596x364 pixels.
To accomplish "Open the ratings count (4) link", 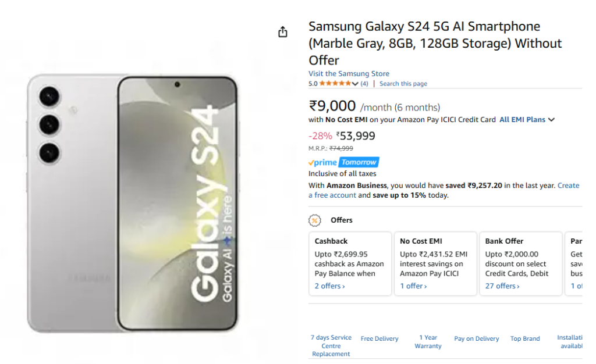I will 364,84.
